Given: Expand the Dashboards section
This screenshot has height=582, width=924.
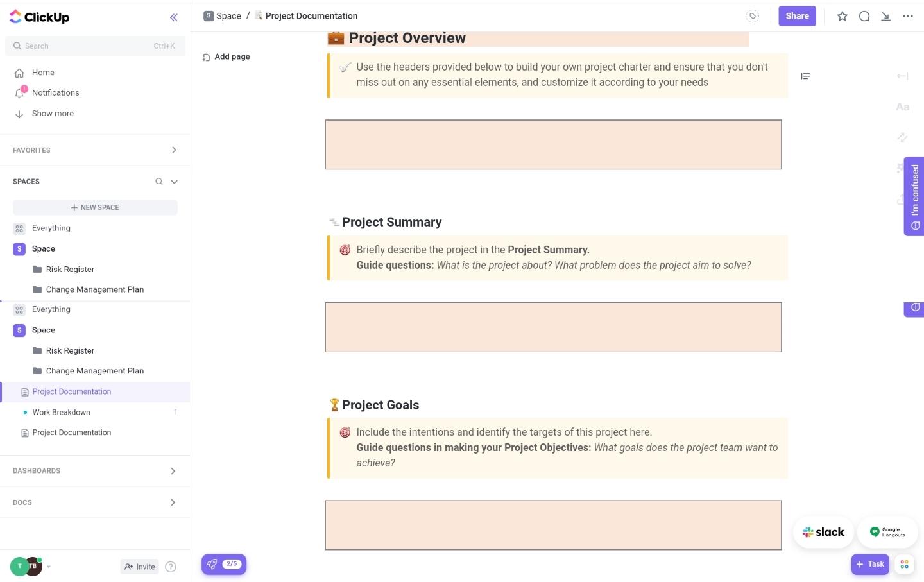Looking at the screenshot, I should pyautogui.click(x=173, y=471).
